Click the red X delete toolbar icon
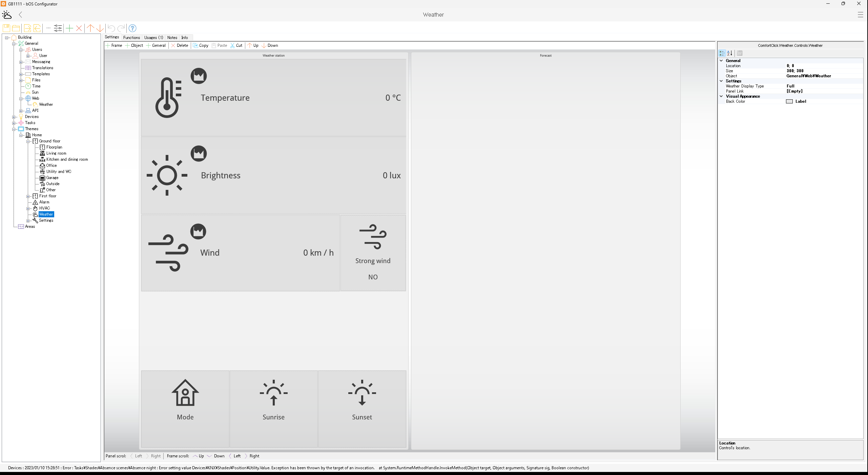 [79, 28]
